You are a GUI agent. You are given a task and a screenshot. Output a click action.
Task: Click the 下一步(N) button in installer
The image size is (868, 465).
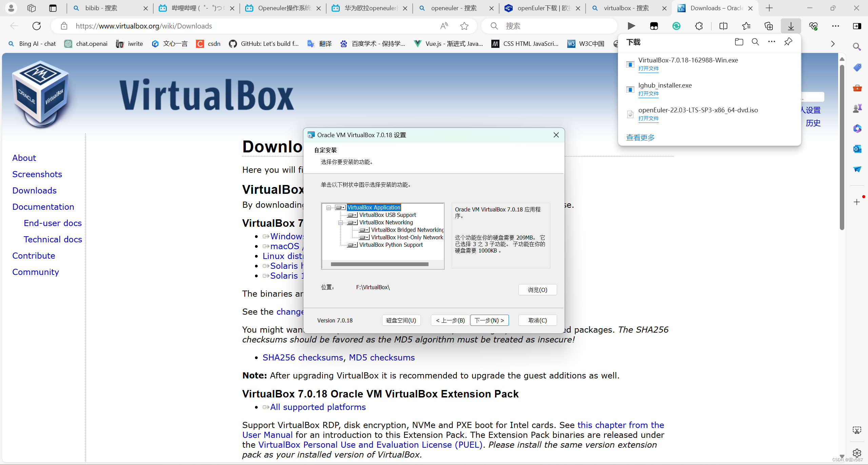[x=489, y=320]
